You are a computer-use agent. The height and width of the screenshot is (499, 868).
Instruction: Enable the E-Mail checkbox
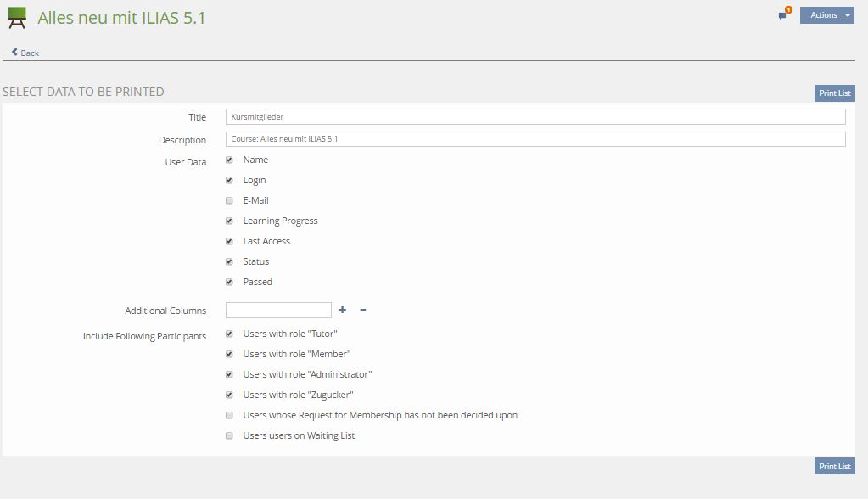[229, 200]
